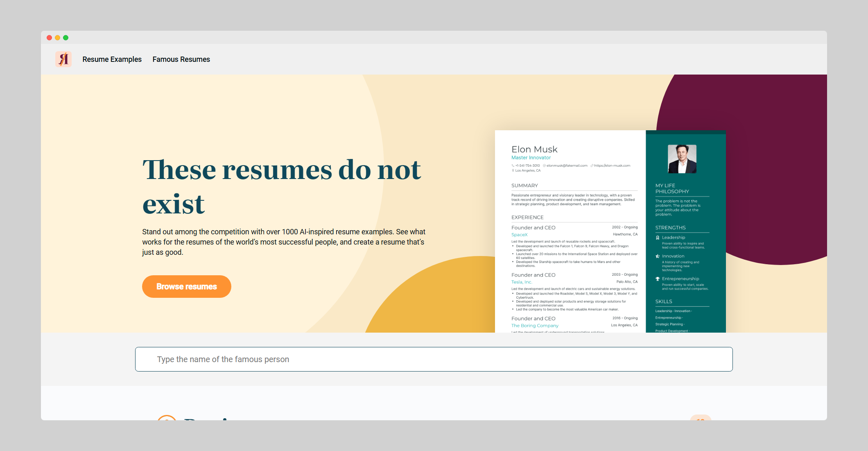Click the globe icon next to the website URL
The image size is (868, 451).
pyautogui.click(x=592, y=165)
